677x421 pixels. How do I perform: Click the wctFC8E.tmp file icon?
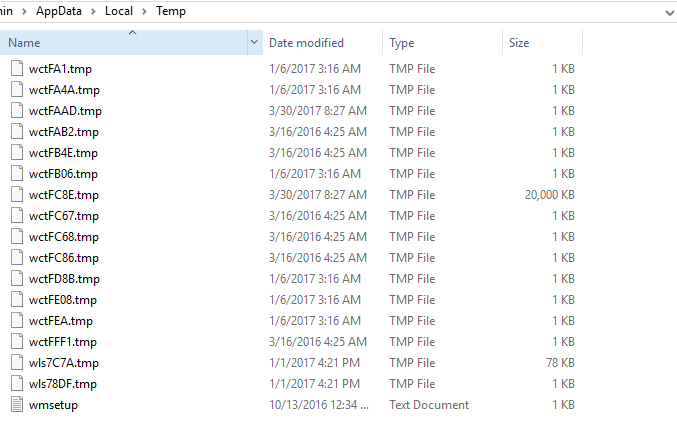(17, 194)
